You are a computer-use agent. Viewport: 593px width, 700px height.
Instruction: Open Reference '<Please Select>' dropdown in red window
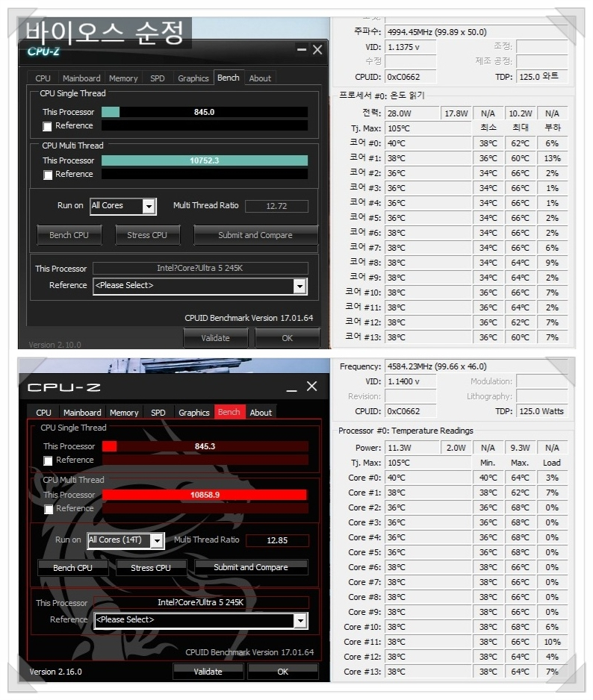click(x=300, y=620)
